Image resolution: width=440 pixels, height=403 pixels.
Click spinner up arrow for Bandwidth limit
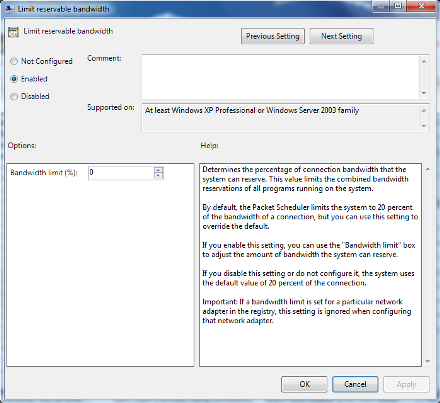[159, 170]
